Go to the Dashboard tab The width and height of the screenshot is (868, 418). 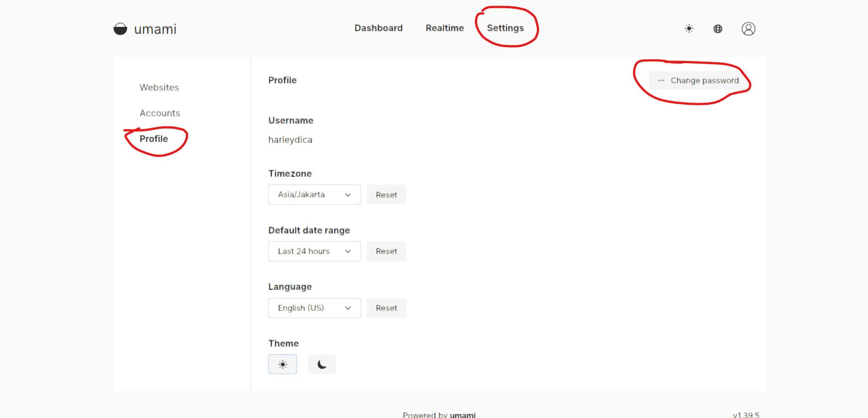point(378,28)
